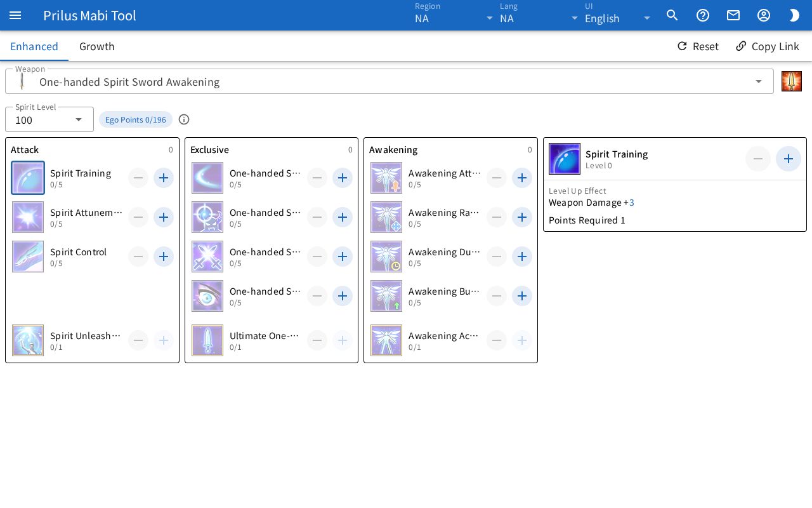Open the hamburger navigation menu
This screenshot has width=812, height=508.
(x=15, y=15)
